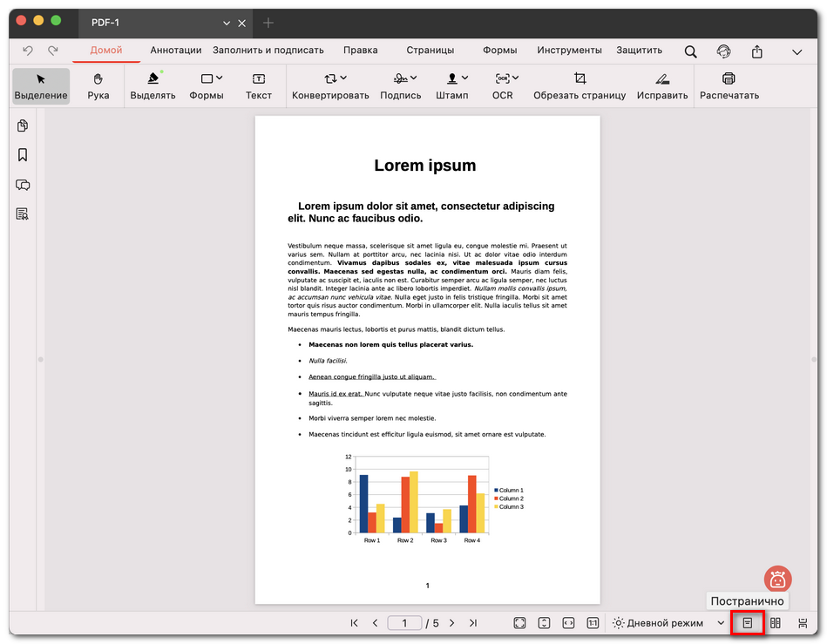Click the Crop page (Обрезать страницу) tool
Image resolution: width=827 pixels, height=644 pixels.
pyautogui.click(x=580, y=86)
